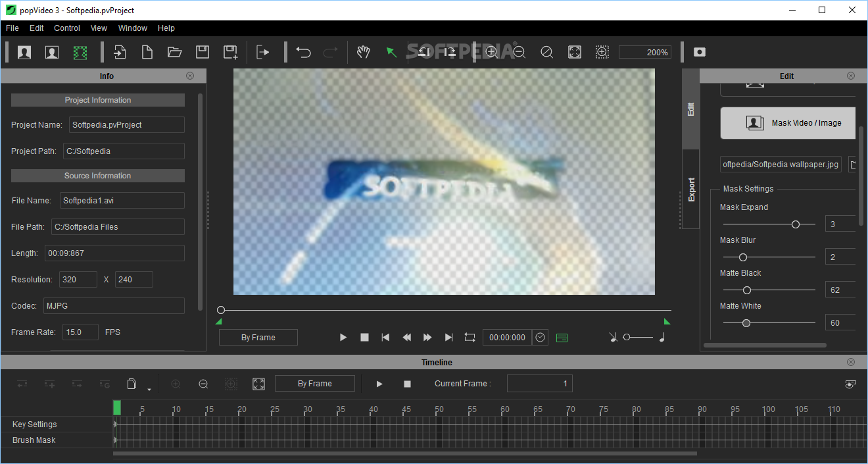
Task: Click the actual-size circle-slash zoom icon
Action: tap(546, 52)
